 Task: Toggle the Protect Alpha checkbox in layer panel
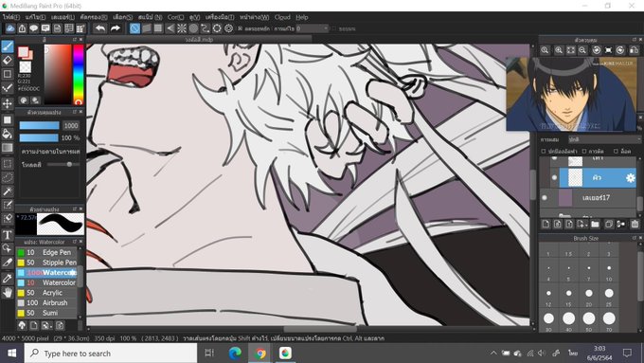coord(544,152)
